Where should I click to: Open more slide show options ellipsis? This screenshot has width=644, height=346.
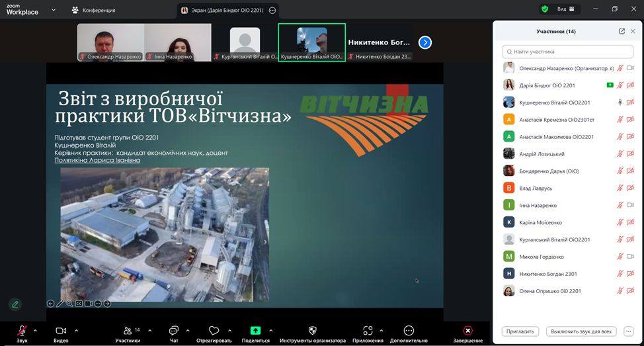[98, 304]
